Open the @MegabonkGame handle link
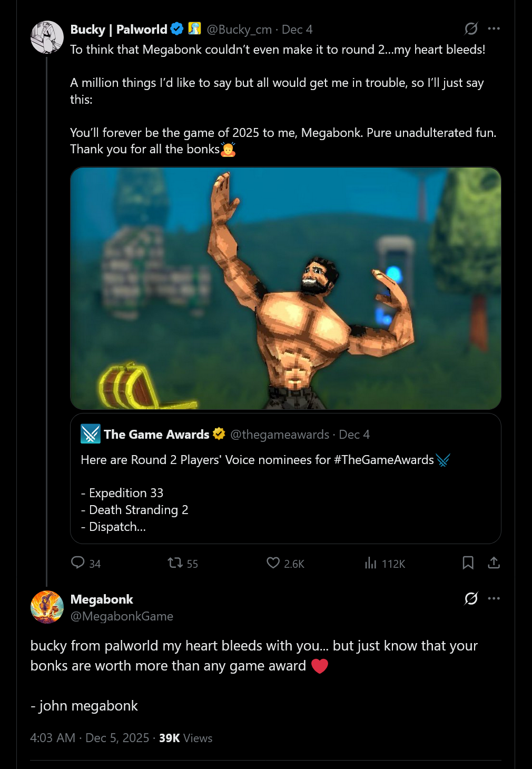532x769 pixels. [x=122, y=616]
